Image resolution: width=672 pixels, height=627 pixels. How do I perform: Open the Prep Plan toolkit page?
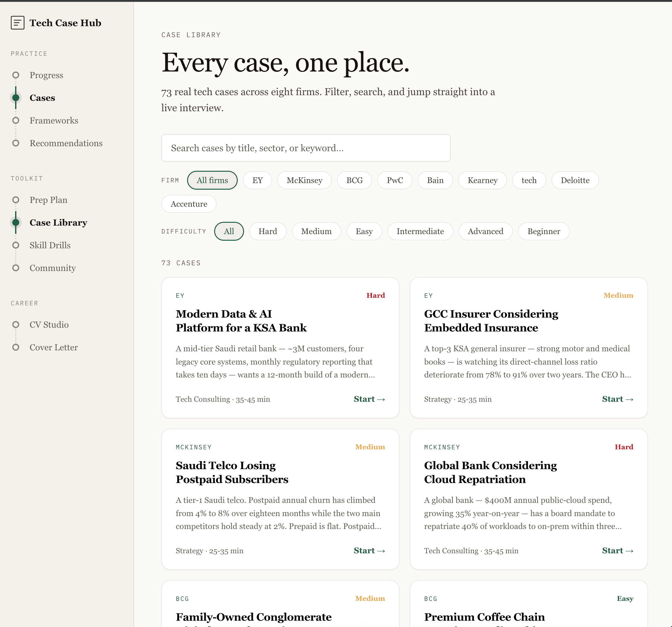click(48, 200)
